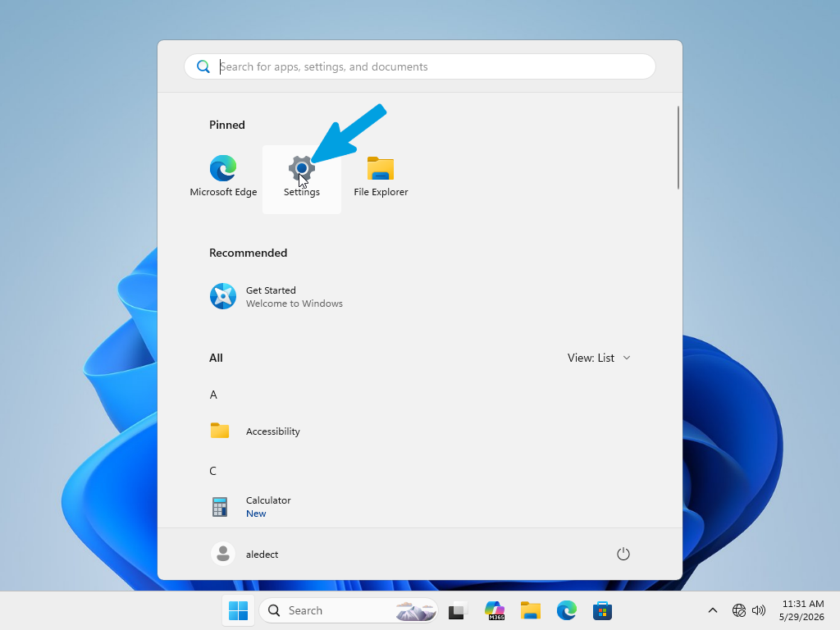
Task: Click the Start menu scrollbar
Action: click(x=678, y=148)
